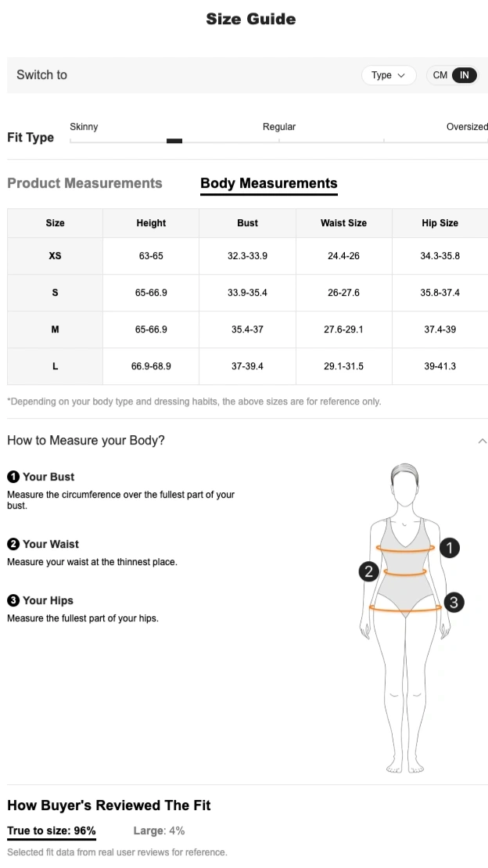Viewport: 488px width, 868px height.
Task: Click hips marker 3 on figure
Action: tap(454, 602)
